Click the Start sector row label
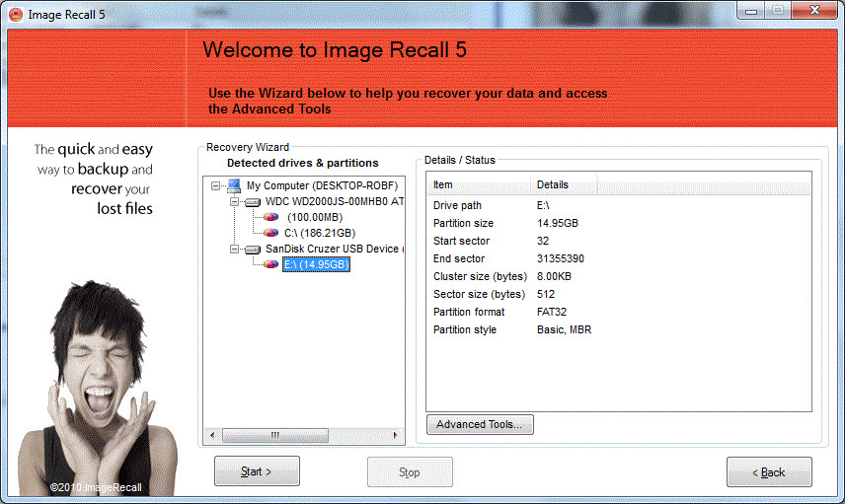This screenshot has width=845, height=504. [x=461, y=241]
